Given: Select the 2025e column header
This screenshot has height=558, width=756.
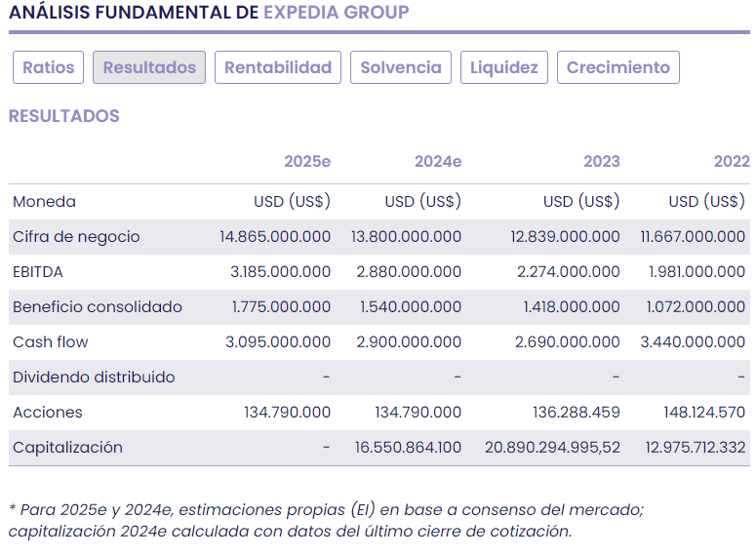Looking at the screenshot, I should tap(307, 161).
